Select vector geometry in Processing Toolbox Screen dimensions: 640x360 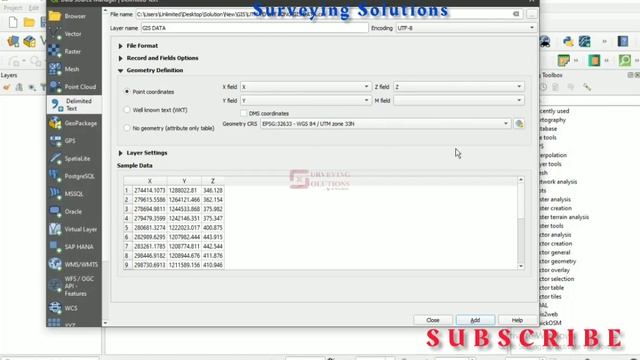tap(558, 261)
